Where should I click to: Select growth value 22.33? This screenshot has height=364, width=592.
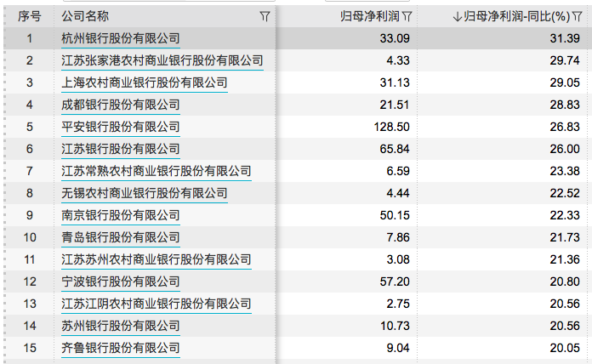pos(565,215)
